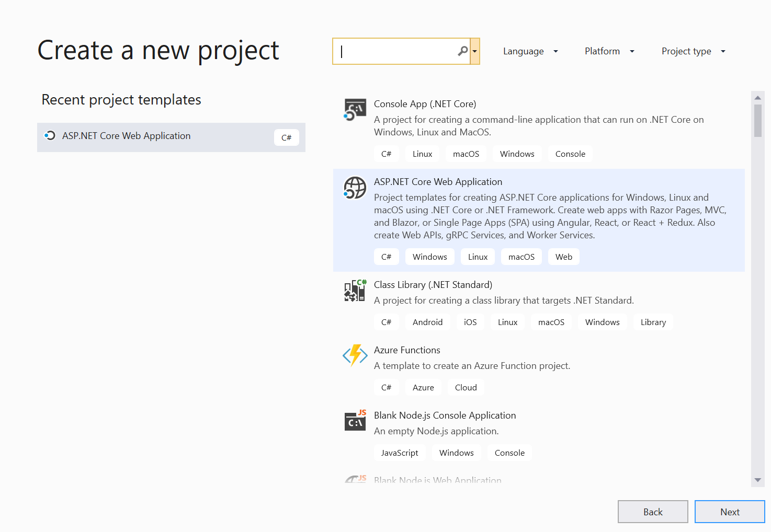Click the Blank Node.js Console Application icon
The height and width of the screenshot is (532, 771).
point(355,421)
